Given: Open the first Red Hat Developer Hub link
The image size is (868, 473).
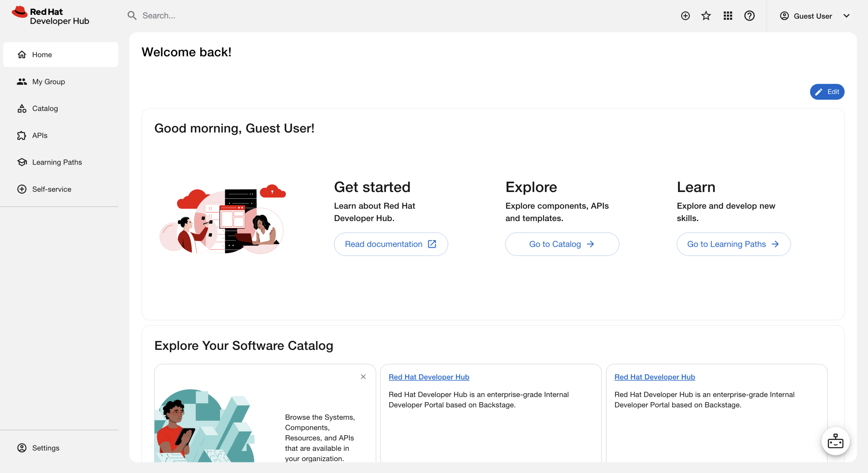Looking at the screenshot, I should [429, 377].
